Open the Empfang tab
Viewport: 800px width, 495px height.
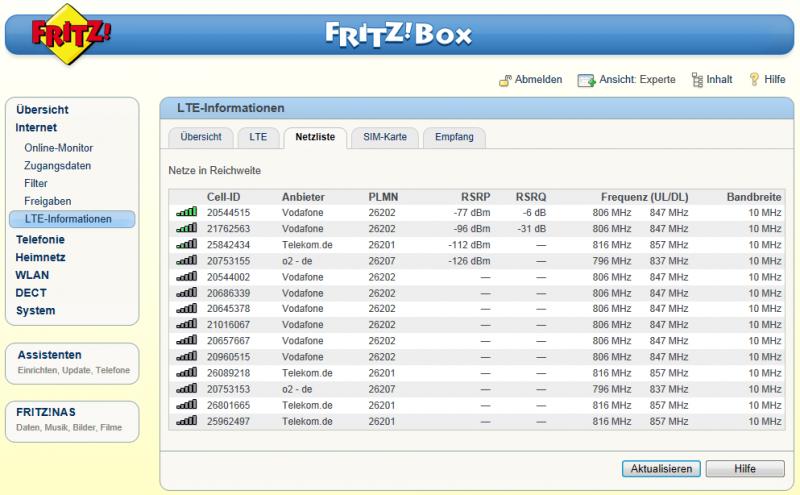pyautogui.click(x=454, y=137)
